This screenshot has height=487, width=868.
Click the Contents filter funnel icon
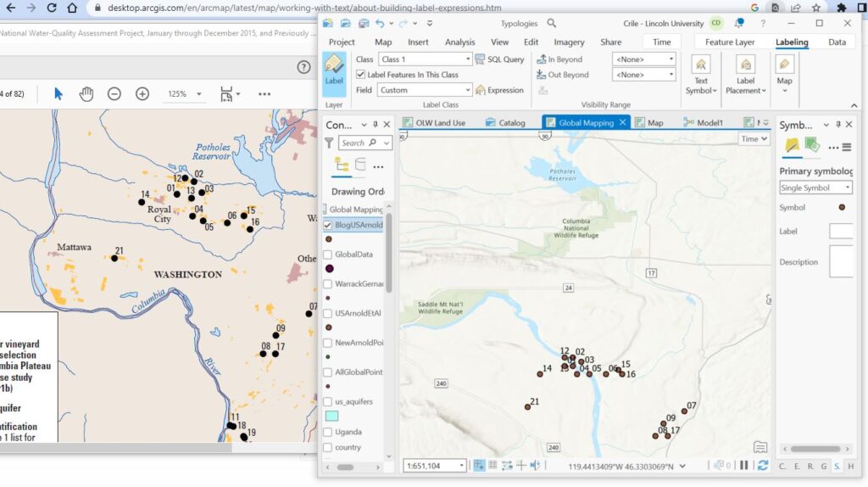[x=329, y=143]
